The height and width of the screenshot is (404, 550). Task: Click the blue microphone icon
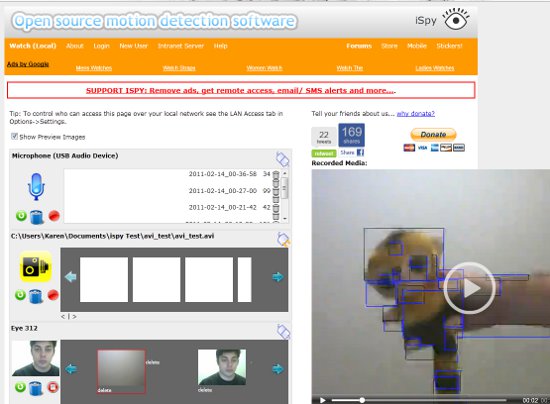coord(36,187)
